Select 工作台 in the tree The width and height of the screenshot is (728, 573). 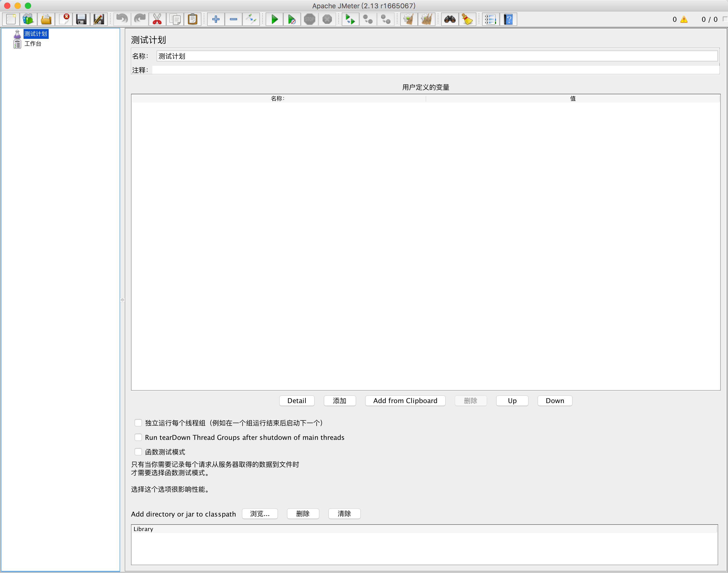(x=33, y=44)
